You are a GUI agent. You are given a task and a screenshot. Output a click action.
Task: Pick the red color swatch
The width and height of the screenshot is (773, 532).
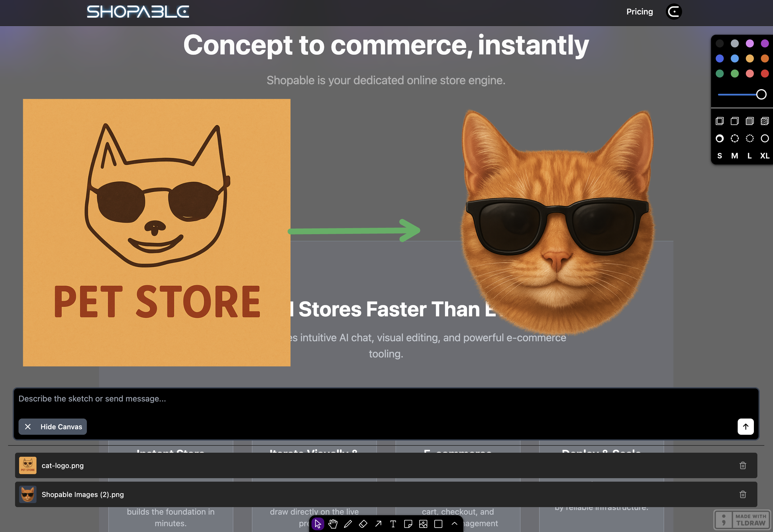765,73
